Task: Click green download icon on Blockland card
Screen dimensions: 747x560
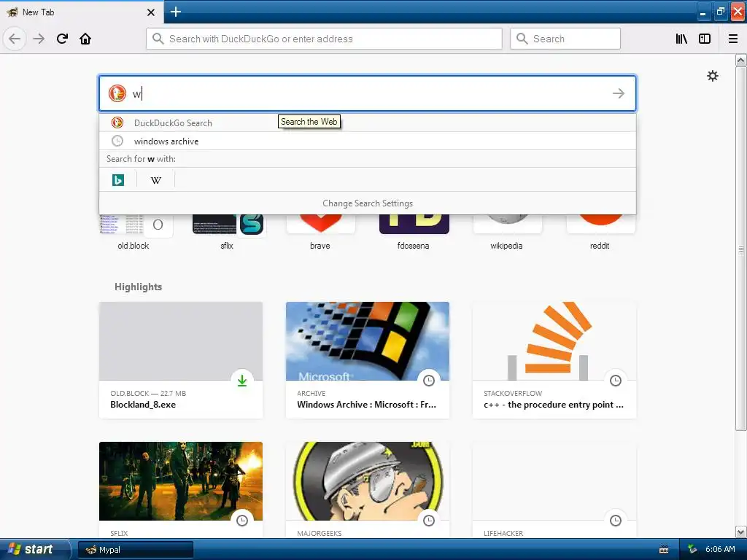Action: pyautogui.click(x=242, y=381)
